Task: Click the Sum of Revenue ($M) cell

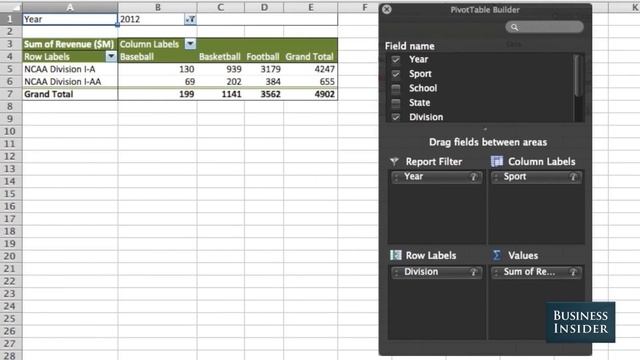Action: (70, 44)
